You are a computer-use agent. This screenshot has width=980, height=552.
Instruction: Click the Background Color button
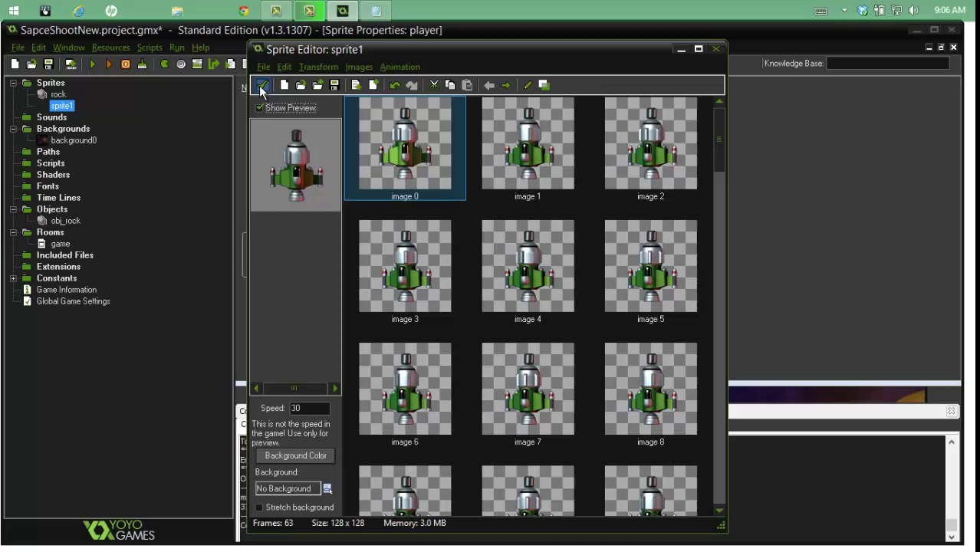click(295, 455)
